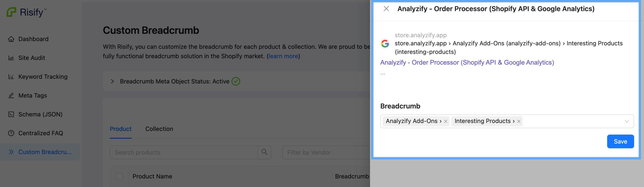The width and height of the screenshot is (644, 187).
Task: Click the search products magnifier button
Action: point(264,152)
